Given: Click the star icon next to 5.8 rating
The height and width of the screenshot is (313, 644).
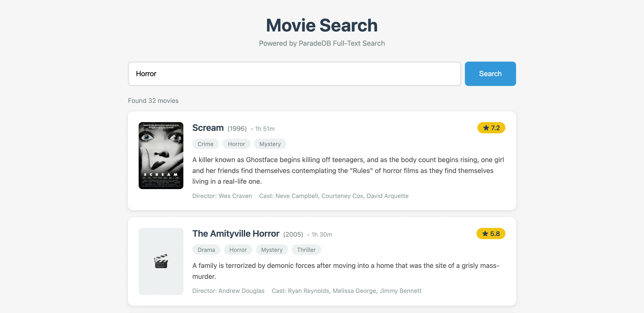Looking at the screenshot, I should tap(485, 234).
